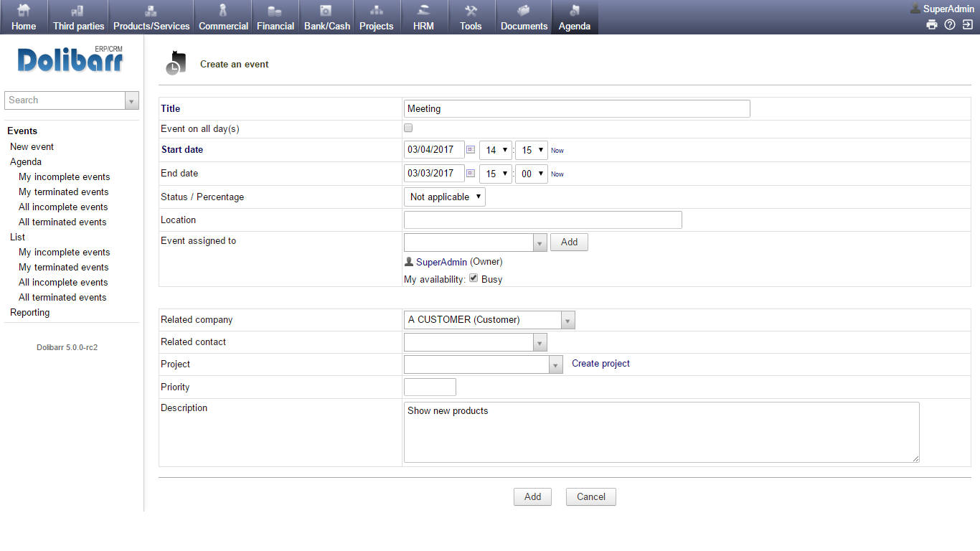
Task: Open the help icon next to print
Action: tap(949, 24)
